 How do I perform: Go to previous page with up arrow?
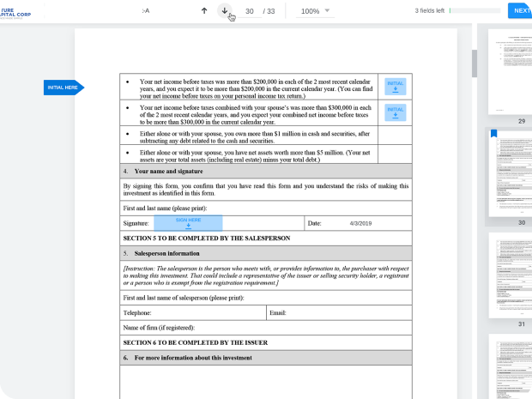204,11
